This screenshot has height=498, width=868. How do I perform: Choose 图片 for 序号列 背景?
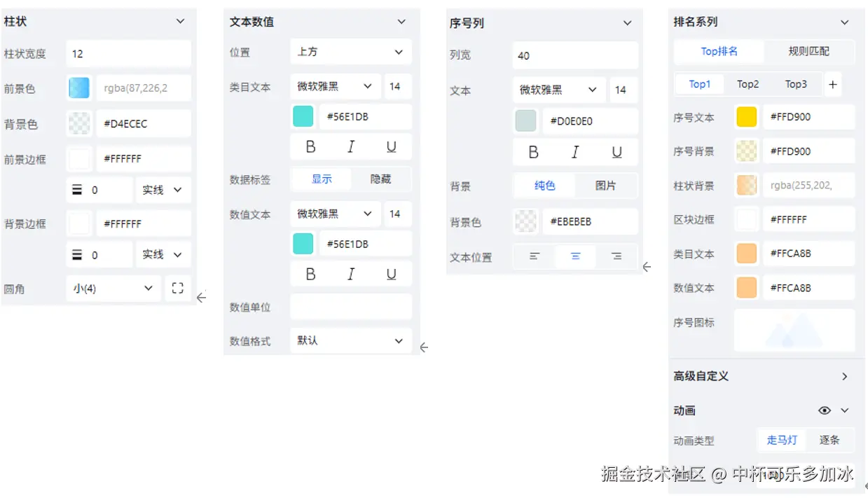606,186
